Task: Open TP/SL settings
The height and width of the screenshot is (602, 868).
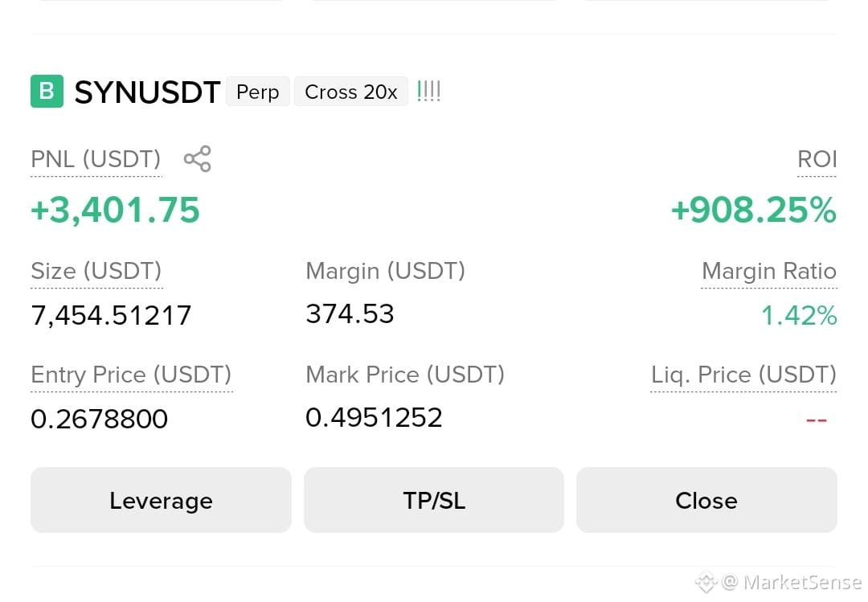Action: [434, 500]
